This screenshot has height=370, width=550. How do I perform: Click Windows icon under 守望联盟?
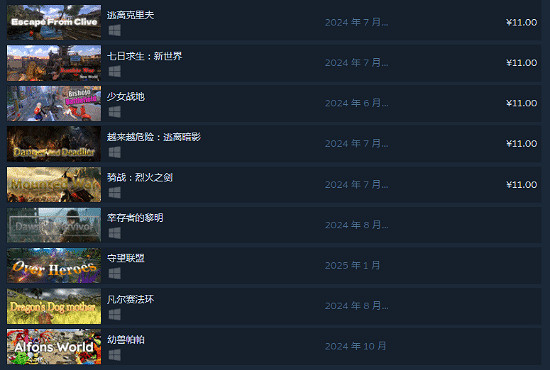tap(115, 274)
